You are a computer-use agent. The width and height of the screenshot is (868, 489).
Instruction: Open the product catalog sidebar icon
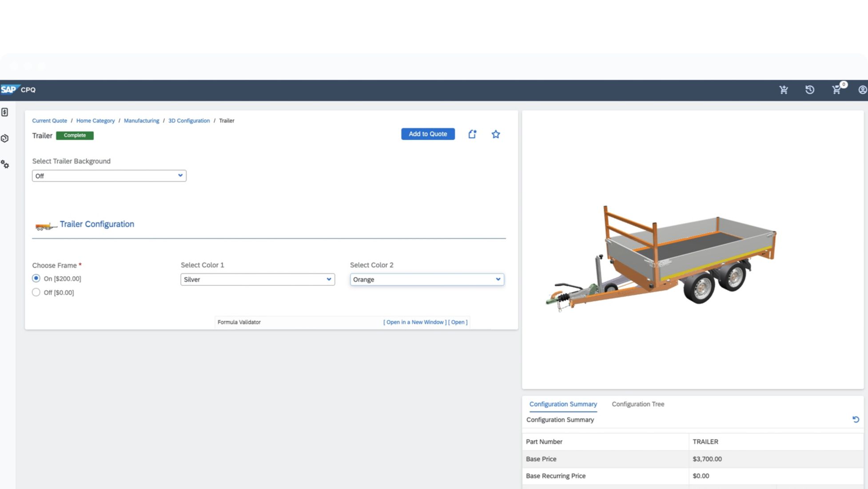point(5,138)
